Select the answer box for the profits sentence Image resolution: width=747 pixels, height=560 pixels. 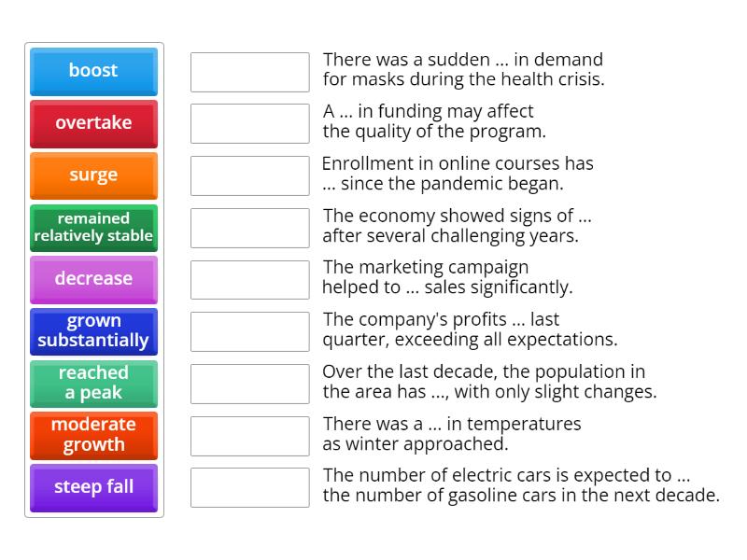248,331
